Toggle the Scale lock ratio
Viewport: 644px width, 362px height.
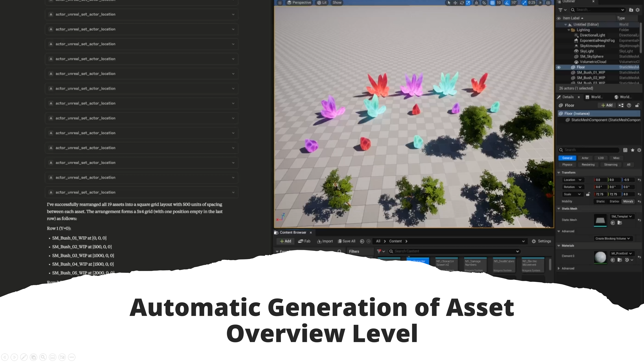point(588,194)
